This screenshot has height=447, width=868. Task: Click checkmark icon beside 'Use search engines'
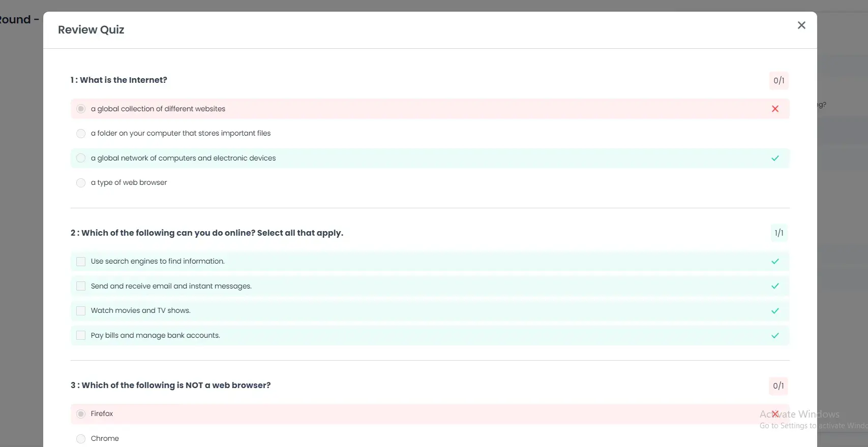[775, 261]
